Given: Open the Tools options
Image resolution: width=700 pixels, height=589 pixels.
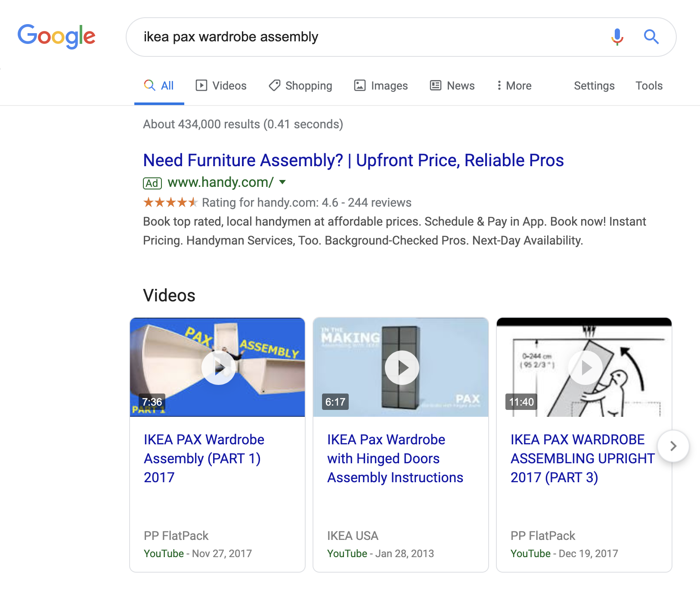Looking at the screenshot, I should [x=649, y=85].
